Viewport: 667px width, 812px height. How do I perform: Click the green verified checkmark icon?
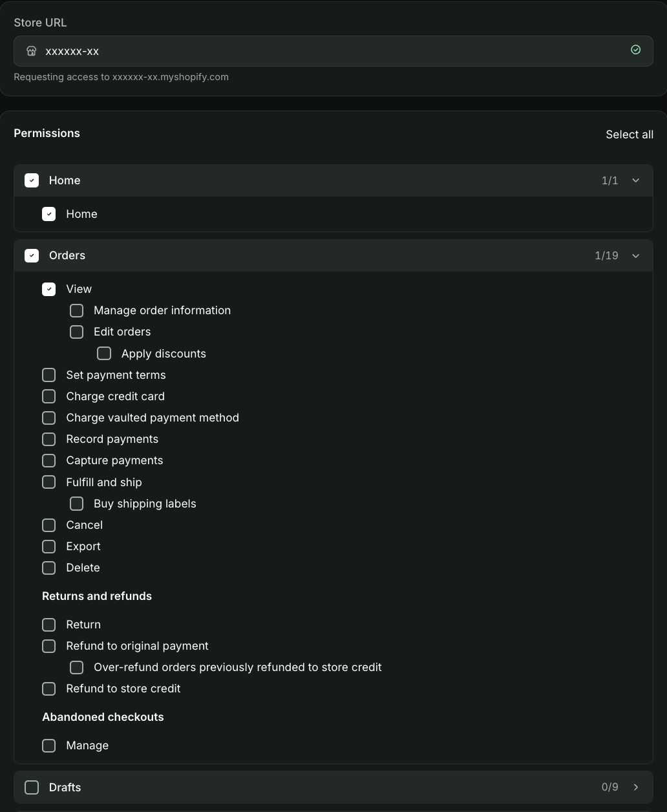click(636, 50)
